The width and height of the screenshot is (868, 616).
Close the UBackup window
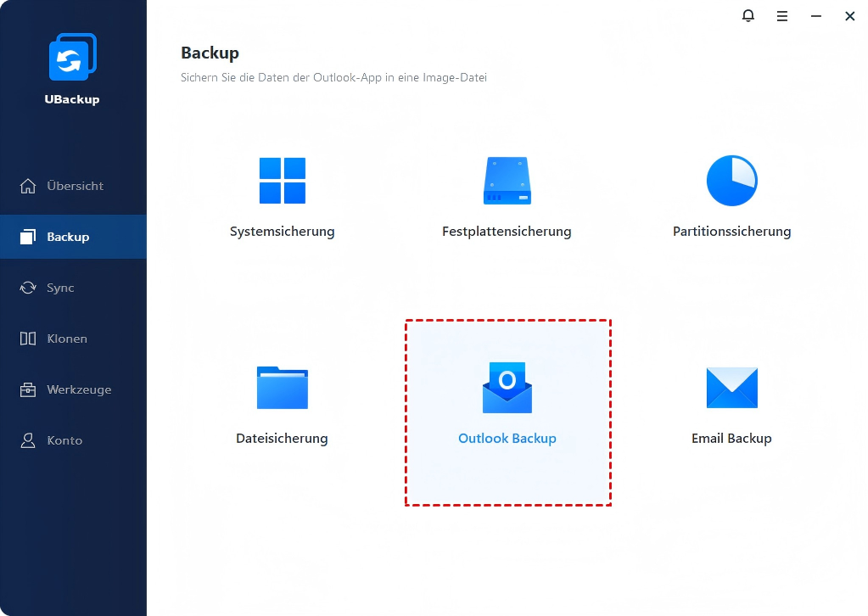[849, 15]
